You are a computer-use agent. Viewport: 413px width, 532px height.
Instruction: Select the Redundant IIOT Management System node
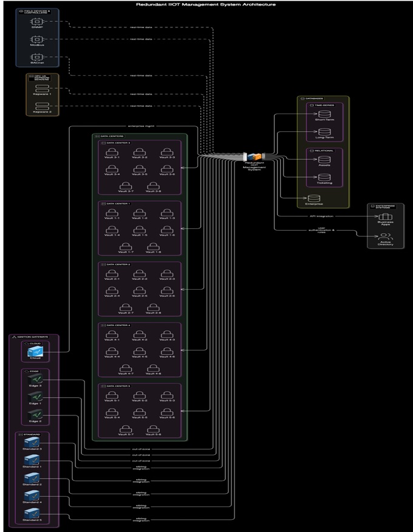click(254, 157)
